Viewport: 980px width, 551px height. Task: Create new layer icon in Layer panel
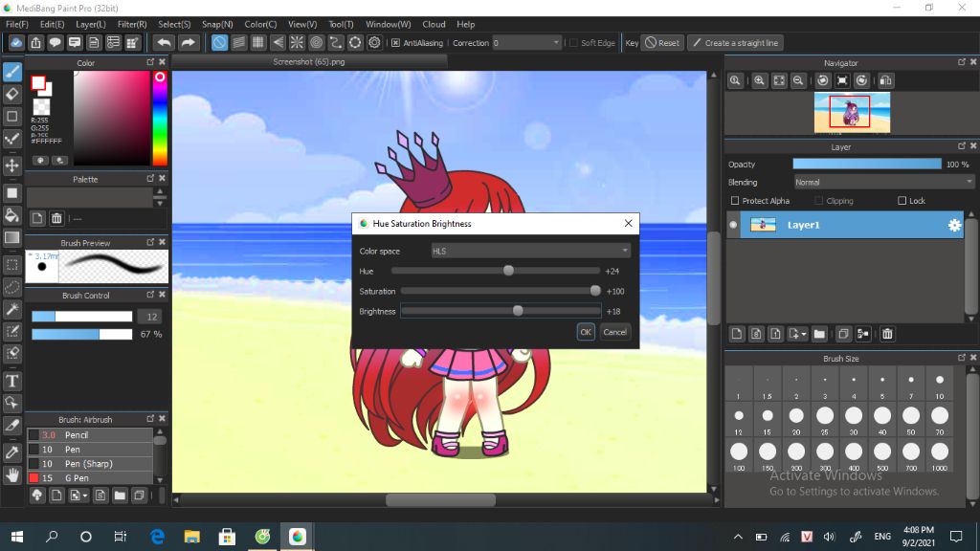[x=737, y=334]
